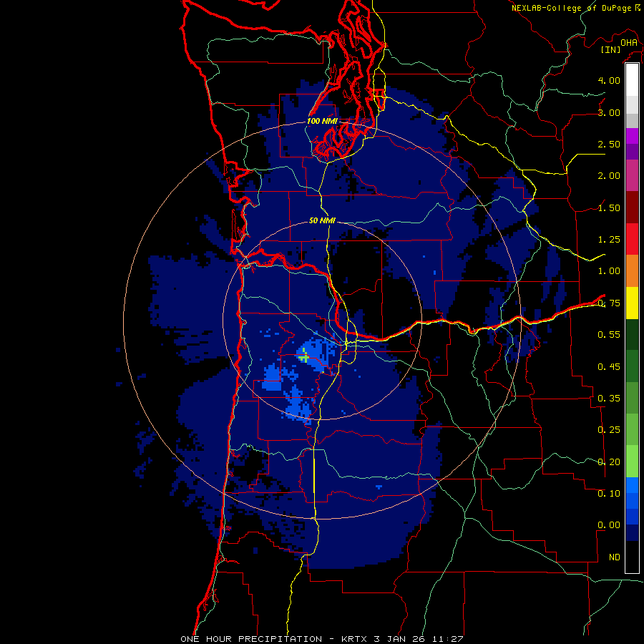Click the 1.50 legend value

tap(609, 208)
